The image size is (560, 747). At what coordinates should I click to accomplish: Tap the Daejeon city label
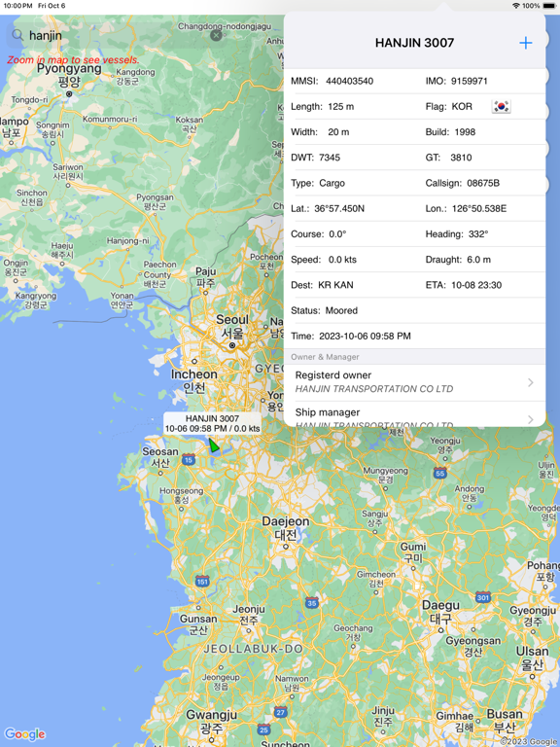tap(286, 527)
